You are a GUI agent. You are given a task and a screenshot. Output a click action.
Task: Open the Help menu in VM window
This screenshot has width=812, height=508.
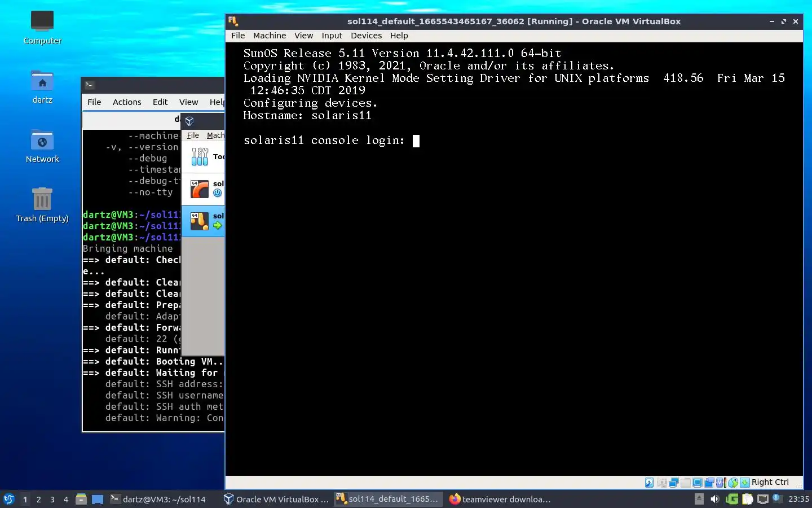coord(399,36)
